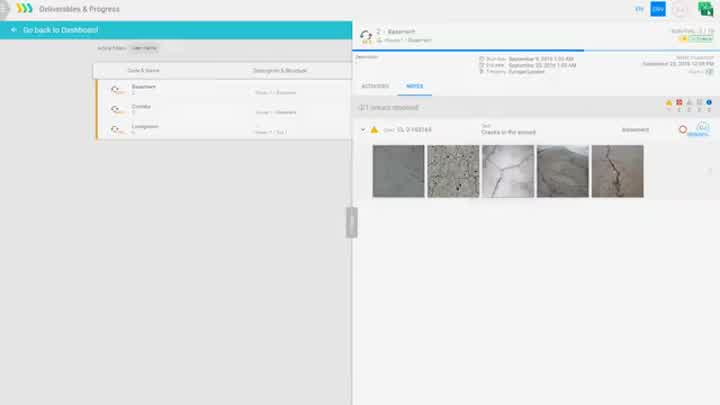Select the Corridor row in the list
Screen dimensions: 720x405
point(224,109)
